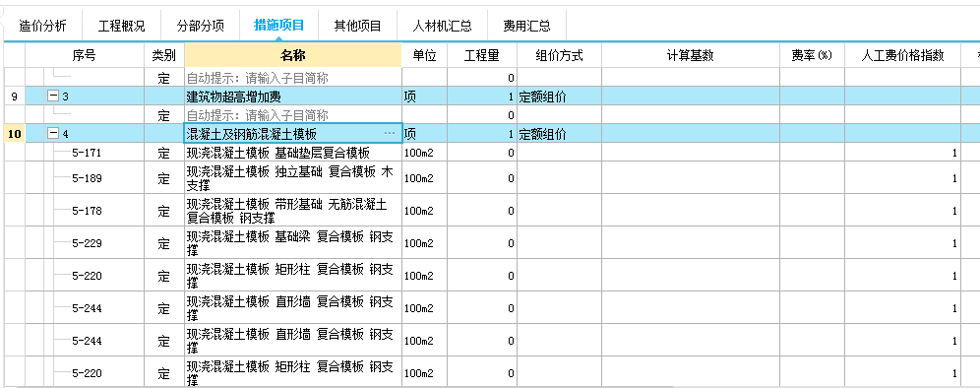Click the 100m2 unit in row 5-171
Screen dimensions: 980x388
[x=419, y=153]
